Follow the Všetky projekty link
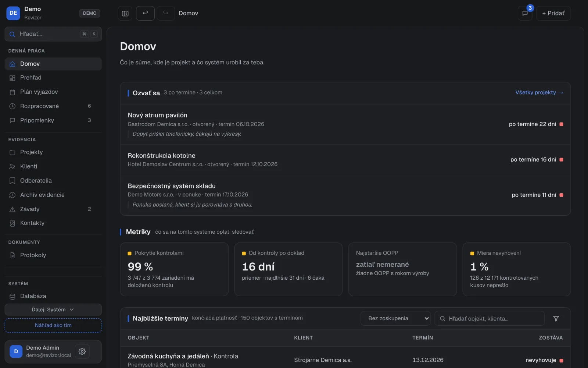Image resolution: width=588 pixels, height=368 pixels. [x=539, y=92]
